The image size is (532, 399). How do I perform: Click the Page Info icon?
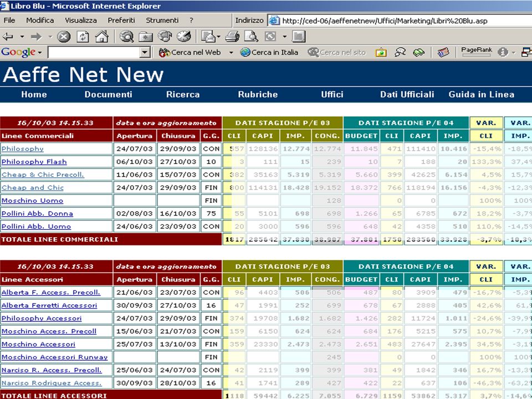point(503,52)
